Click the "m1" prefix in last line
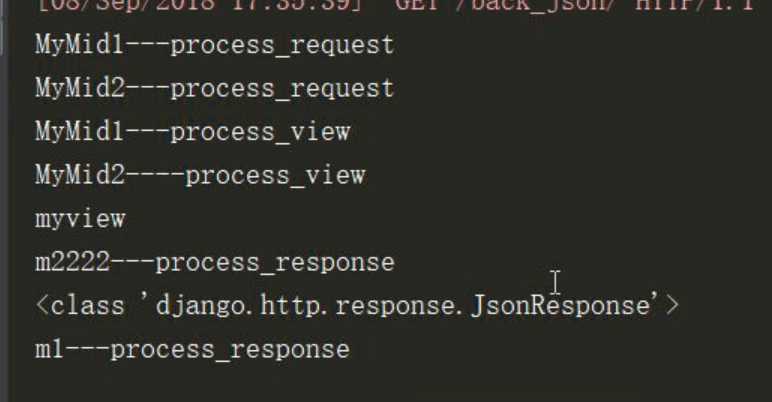This screenshot has width=772, height=402. pos(49,350)
